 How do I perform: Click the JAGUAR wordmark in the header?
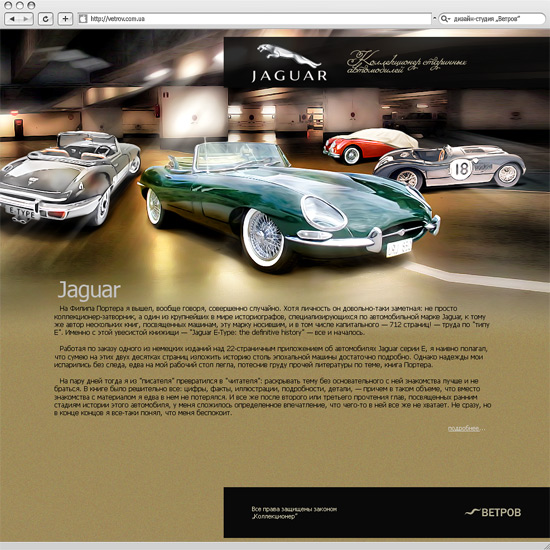(289, 76)
